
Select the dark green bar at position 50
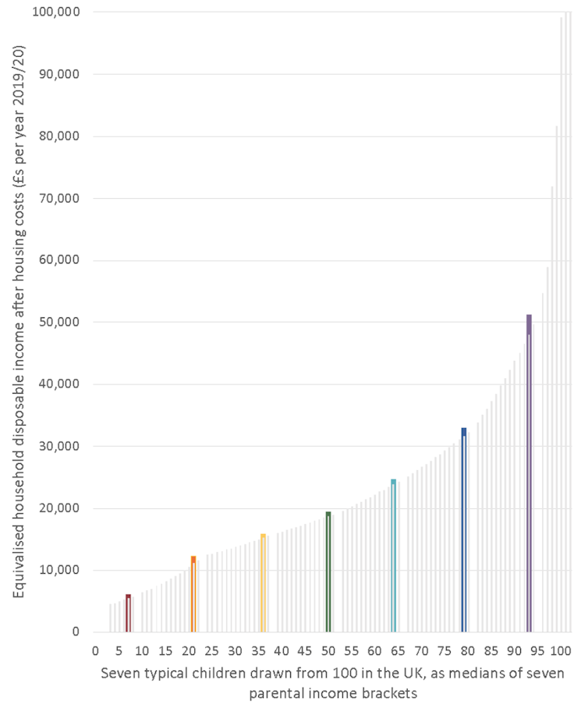pyautogui.click(x=328, y=571)
